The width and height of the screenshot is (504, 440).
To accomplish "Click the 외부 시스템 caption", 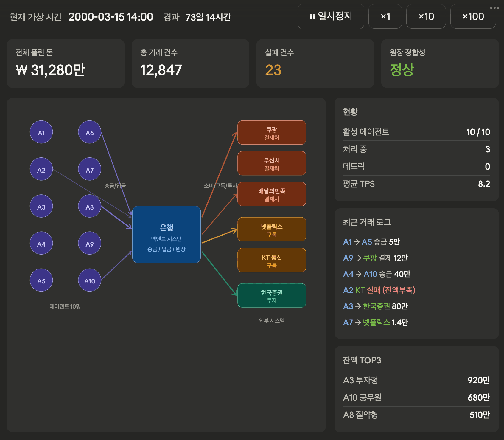I will click(272, 321).
